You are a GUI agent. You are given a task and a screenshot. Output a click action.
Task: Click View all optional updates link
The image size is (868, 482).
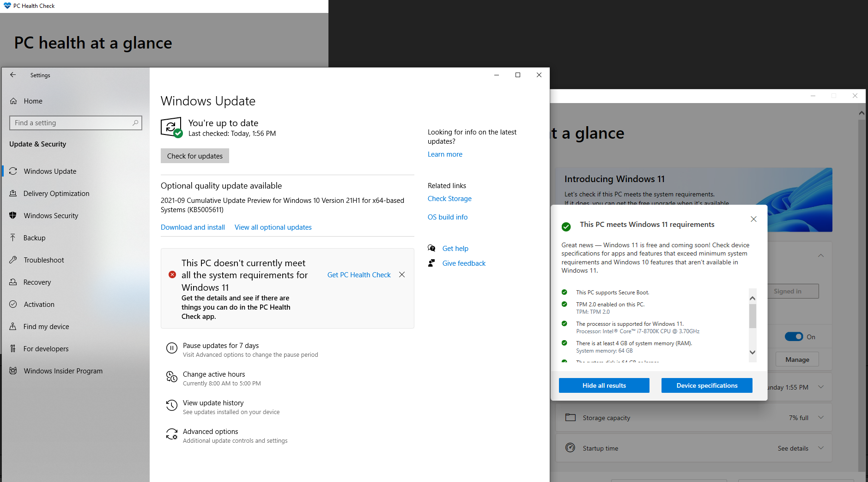273,227
